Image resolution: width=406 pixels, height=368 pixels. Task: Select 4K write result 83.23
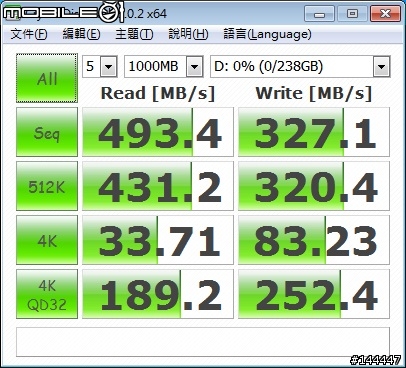[x=314, y=240]
